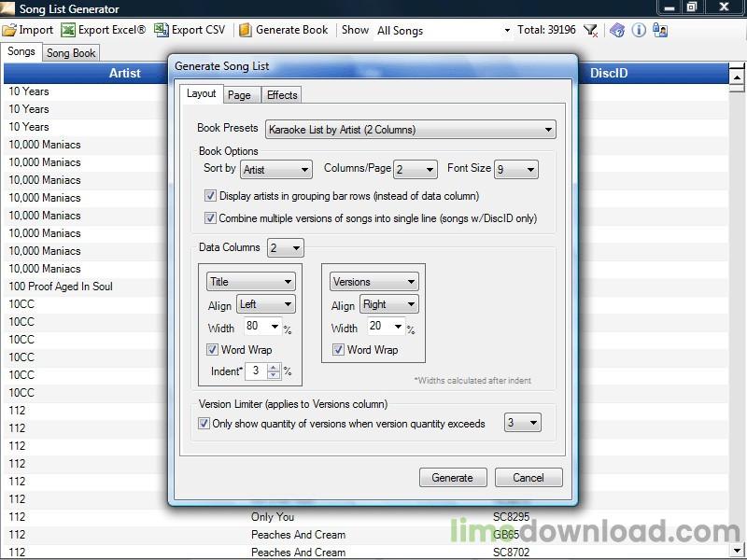Screen dimensions: 747x560
Task: Click the help book icon in toolbar
Action: click(617, 30)
